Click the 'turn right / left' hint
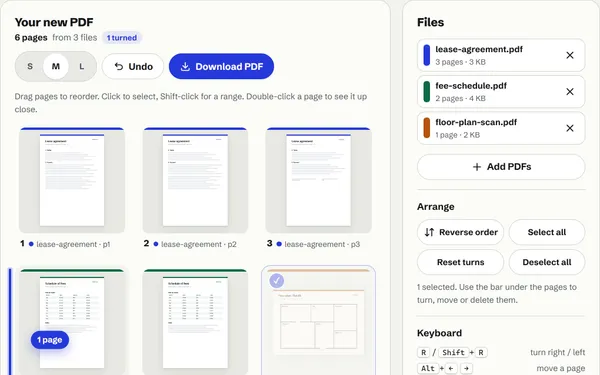 [x=558, y=352]
